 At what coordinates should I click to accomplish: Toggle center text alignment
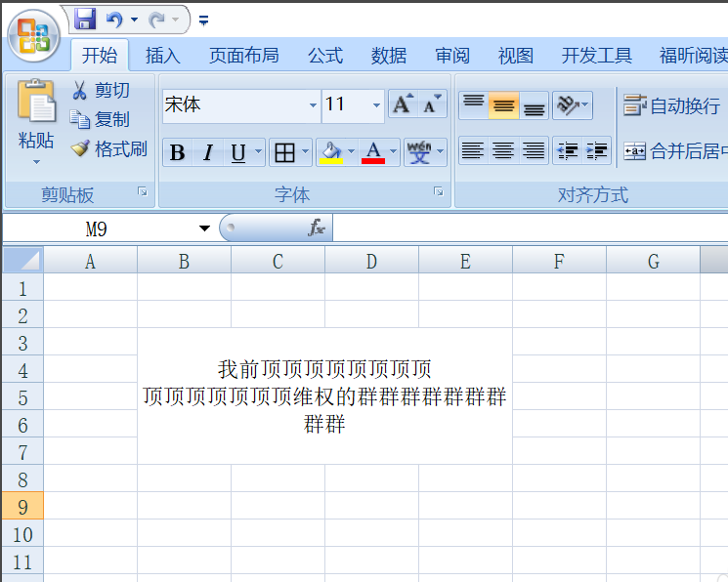[504, 150]
